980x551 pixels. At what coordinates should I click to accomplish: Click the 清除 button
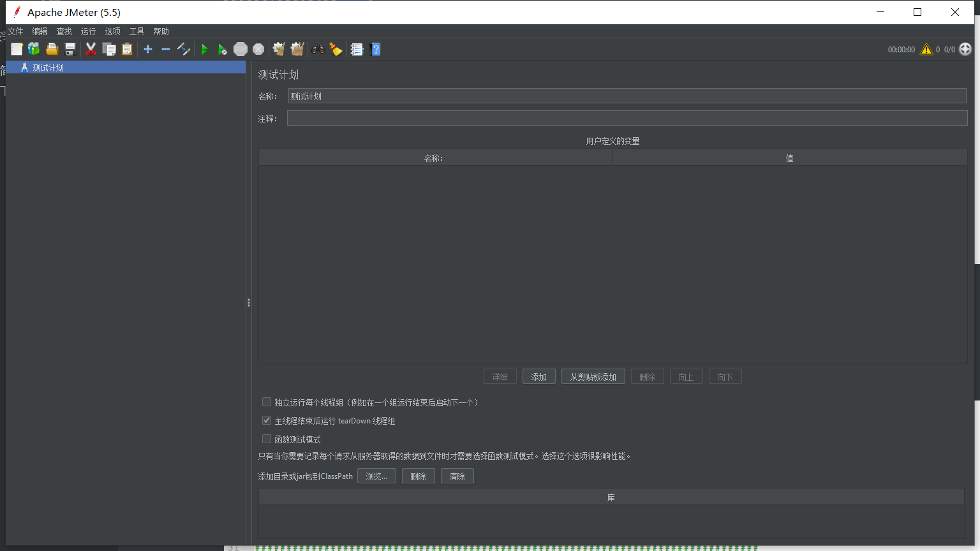click(x=457, y=476)
